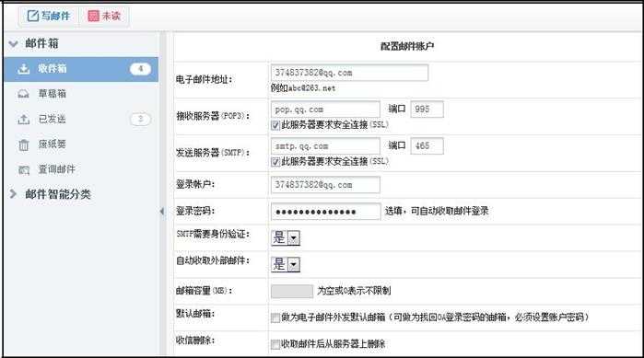Toggle SSL checkbox for SMTP server
Image resolution: width=644 pixels, height=358 pixels.
coord(275,162)
